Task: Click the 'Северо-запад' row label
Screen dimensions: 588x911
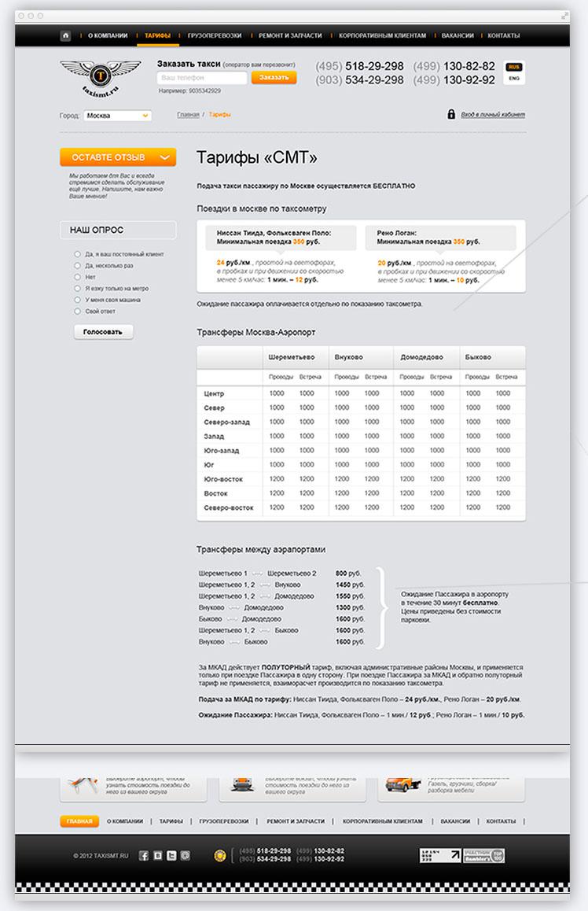Action: point(227,422)
